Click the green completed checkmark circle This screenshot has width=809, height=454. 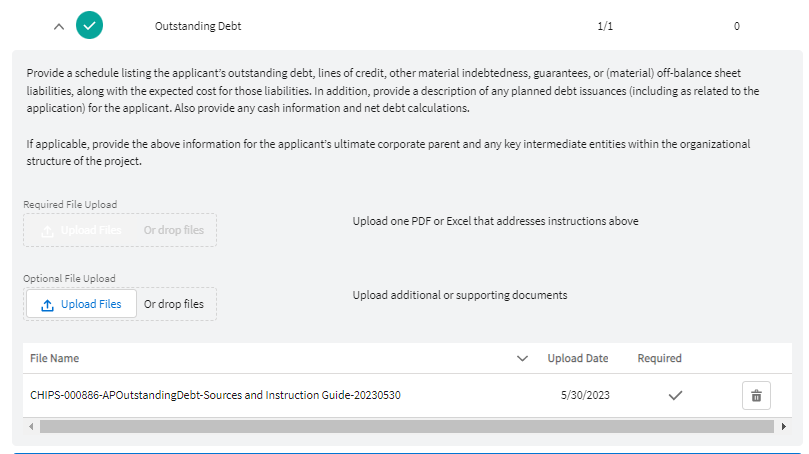[90, 26]
